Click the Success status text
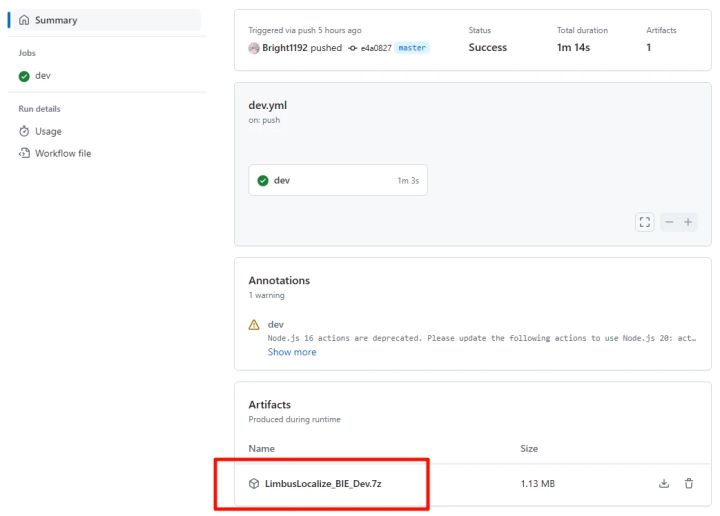The height and width of the screenshot is (516, 720). pos(488,47)
